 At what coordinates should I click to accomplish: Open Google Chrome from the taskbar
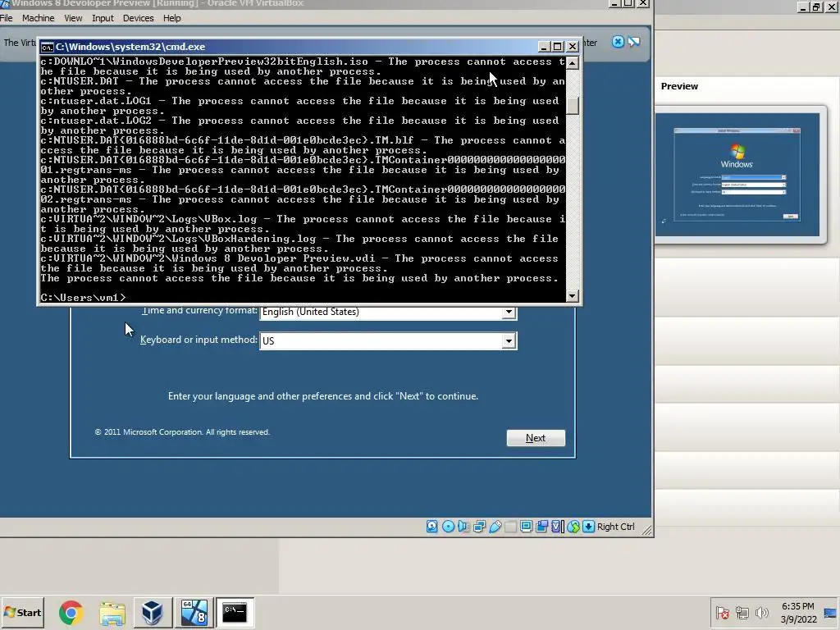pos(71,612)
